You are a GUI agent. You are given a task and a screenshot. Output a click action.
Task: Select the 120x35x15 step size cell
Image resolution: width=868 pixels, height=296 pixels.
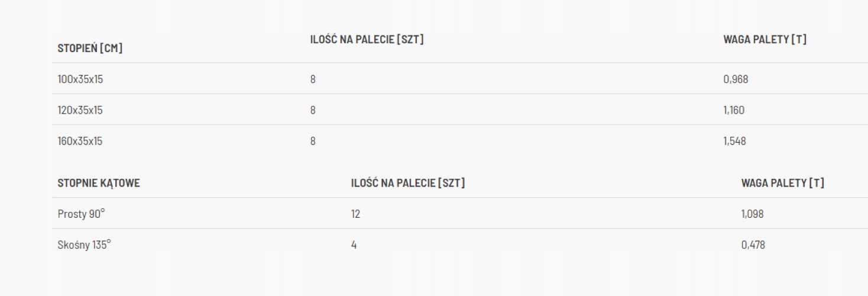(x=80, y=110)
